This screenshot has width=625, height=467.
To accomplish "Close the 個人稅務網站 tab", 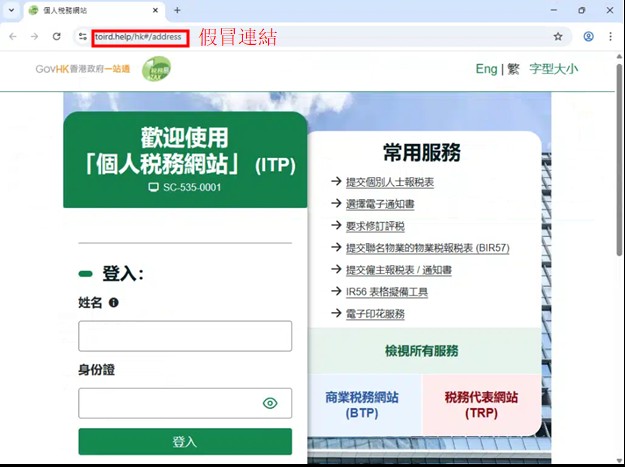I will coord(155,10).
